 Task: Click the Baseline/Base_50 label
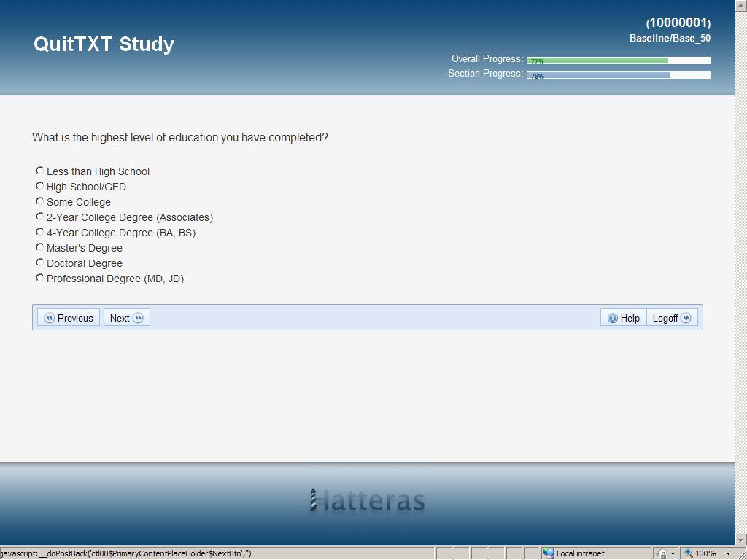click(x=670, y=38)
